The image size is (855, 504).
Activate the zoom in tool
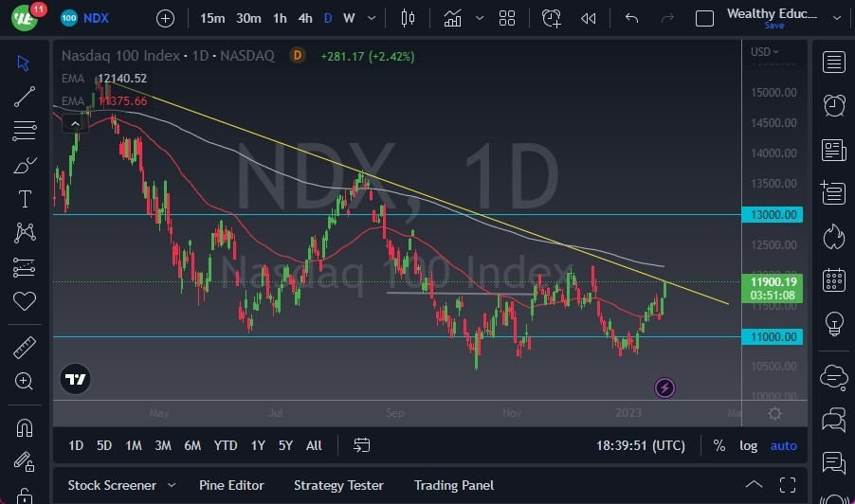(24, 381)
